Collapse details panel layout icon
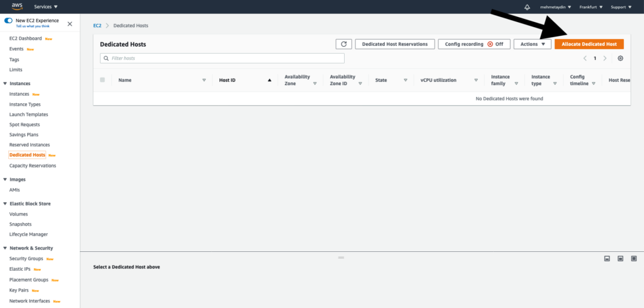644x308 pixels. [x=607, y=259]
